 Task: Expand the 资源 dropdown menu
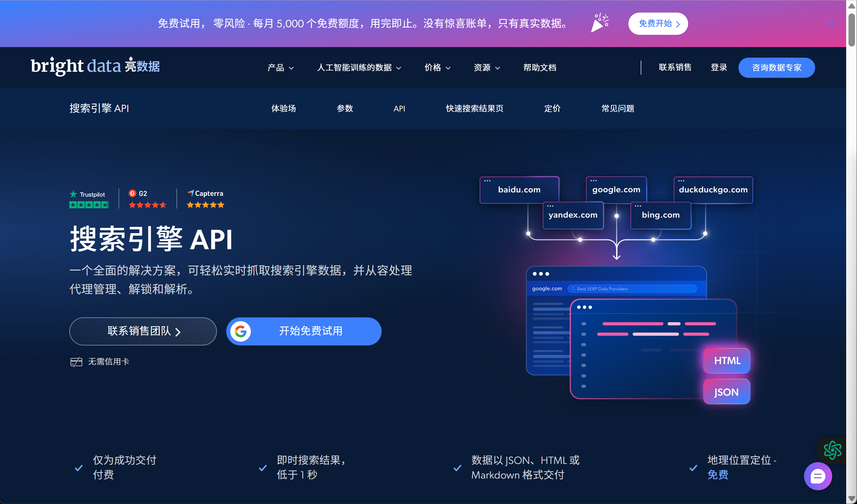[487, 68]
